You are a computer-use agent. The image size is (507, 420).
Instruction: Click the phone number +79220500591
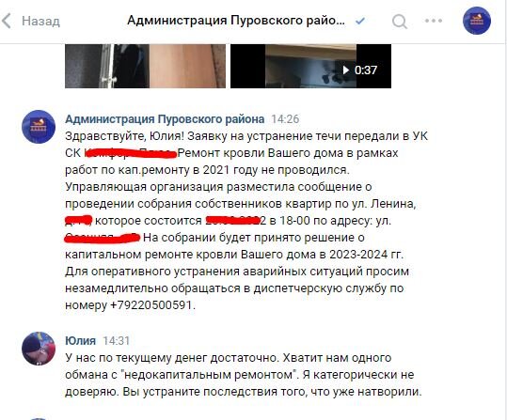pyautogui.click(x=151, y=304)
